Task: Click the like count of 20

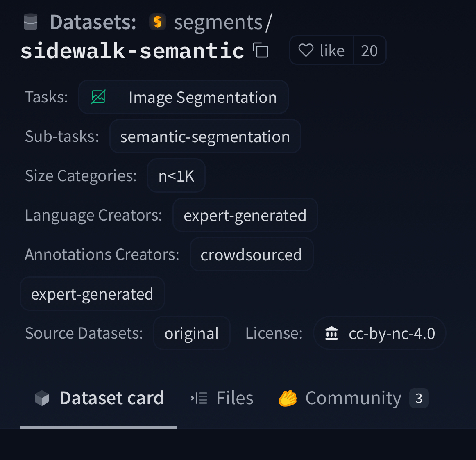Action: coord(369,50)
